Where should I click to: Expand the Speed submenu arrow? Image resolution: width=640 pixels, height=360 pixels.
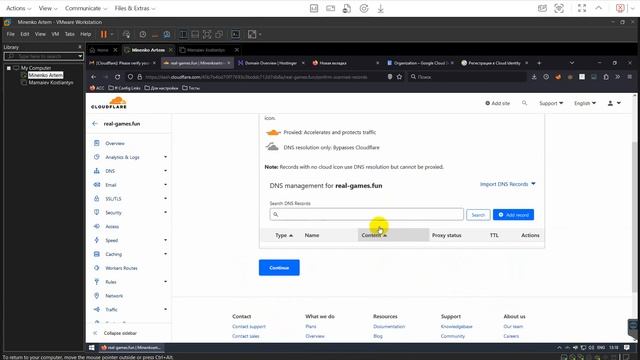tap(166, 240)
